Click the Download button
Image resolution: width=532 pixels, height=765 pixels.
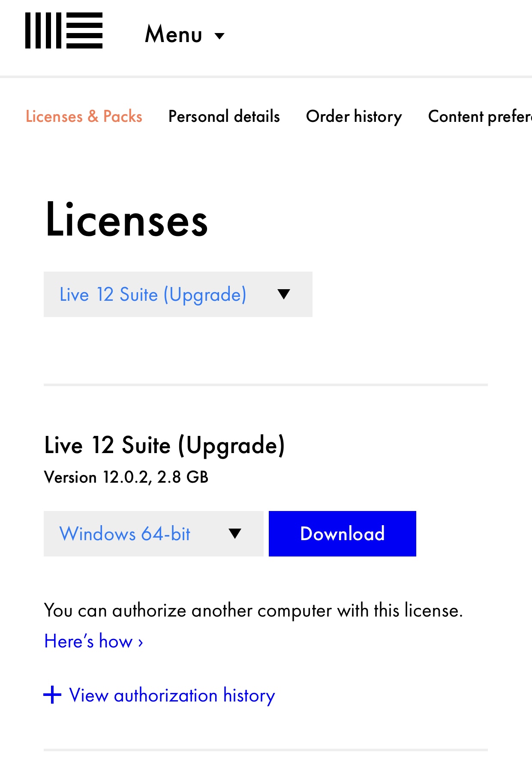point(342,533)
